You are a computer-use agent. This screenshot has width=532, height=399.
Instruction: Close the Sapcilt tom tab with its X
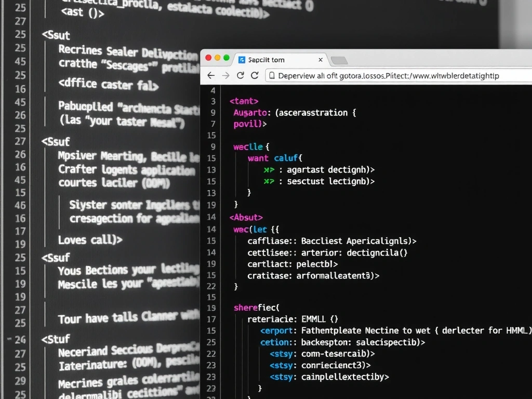[321, 59]
